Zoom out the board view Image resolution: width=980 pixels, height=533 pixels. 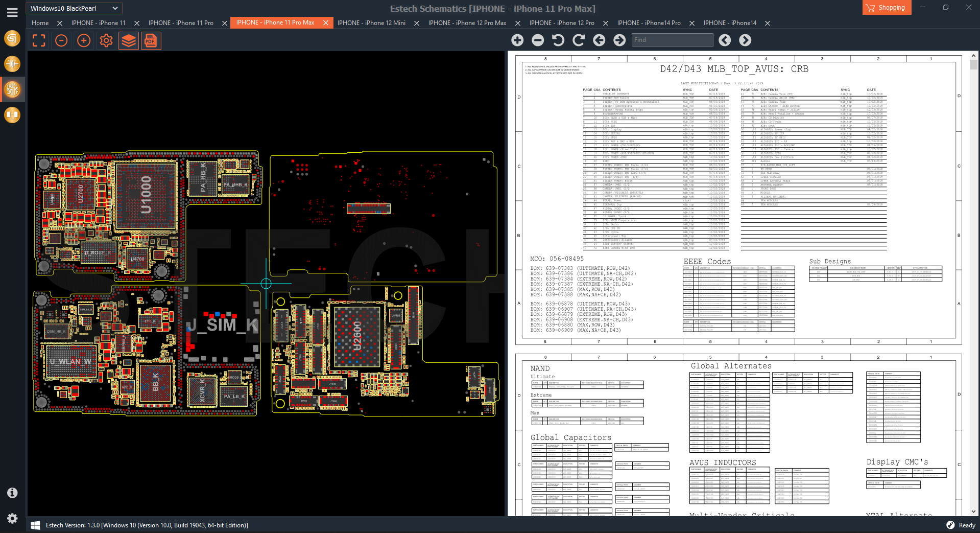pos(61,40)
